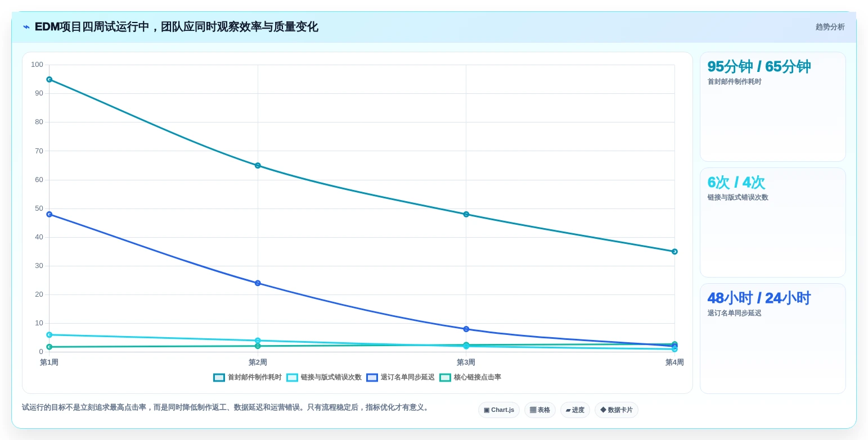The image size is (868, 440).
Task: Click the 核心链接点击率 legend label
Action: point(477,378)
